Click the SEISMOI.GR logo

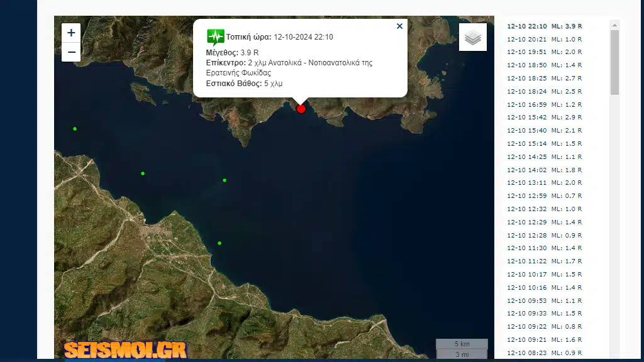click(125, 349)
